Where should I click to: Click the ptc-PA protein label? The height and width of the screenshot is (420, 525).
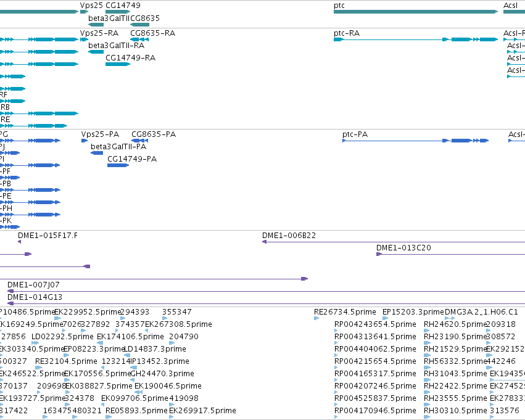point(355,134)
